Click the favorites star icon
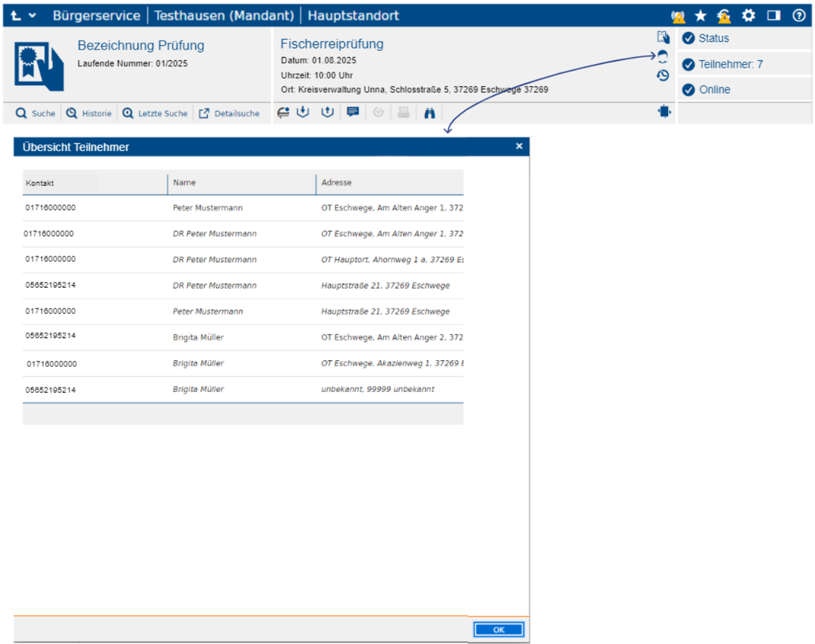 pos(701,16)
